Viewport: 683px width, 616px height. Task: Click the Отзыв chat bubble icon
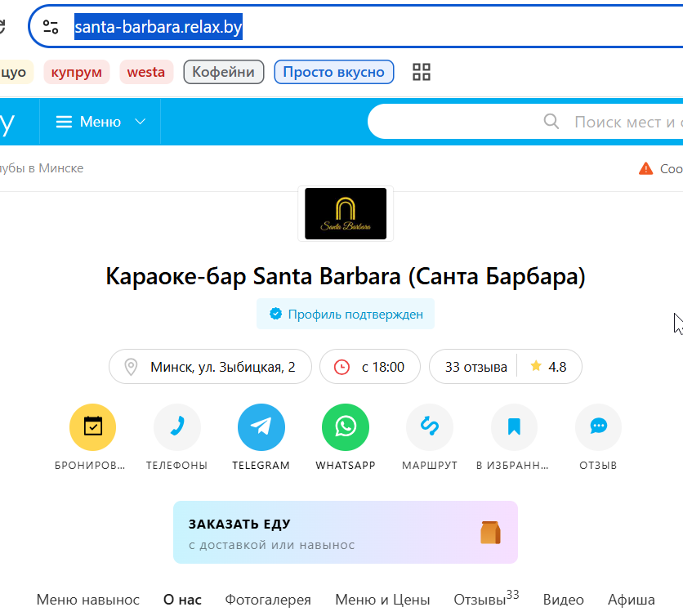tap(598, 427)
